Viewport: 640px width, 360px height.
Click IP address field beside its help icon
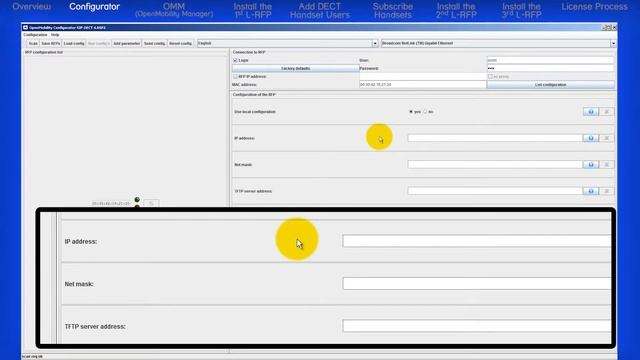[x=495, y=138]
